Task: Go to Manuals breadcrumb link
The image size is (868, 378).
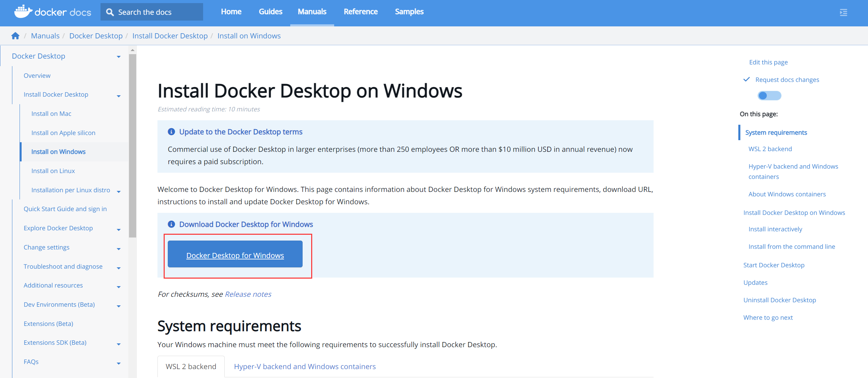Action: point(45,36)
